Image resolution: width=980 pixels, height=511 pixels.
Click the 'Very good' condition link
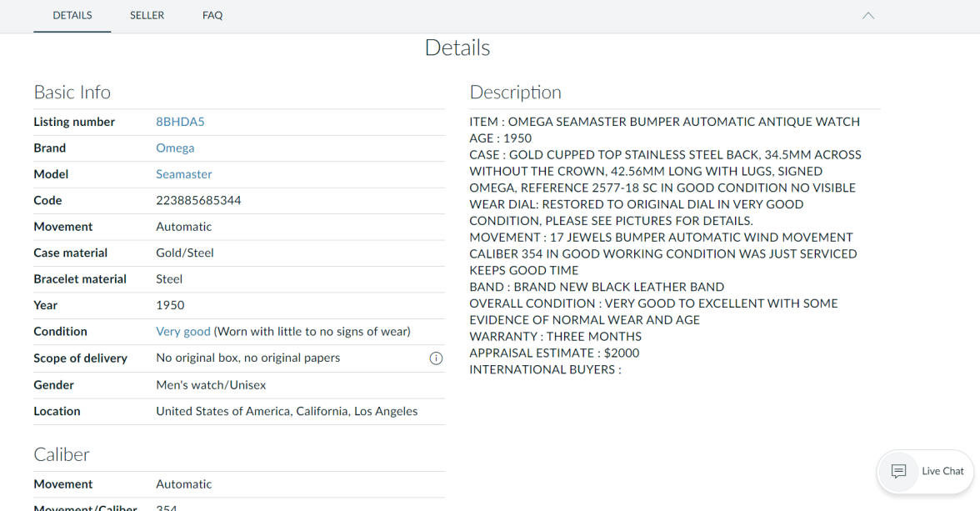tap(182, 331)
